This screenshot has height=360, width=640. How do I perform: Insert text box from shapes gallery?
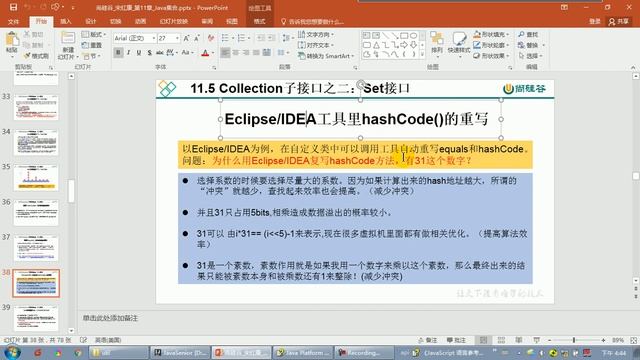coord(367,36)
